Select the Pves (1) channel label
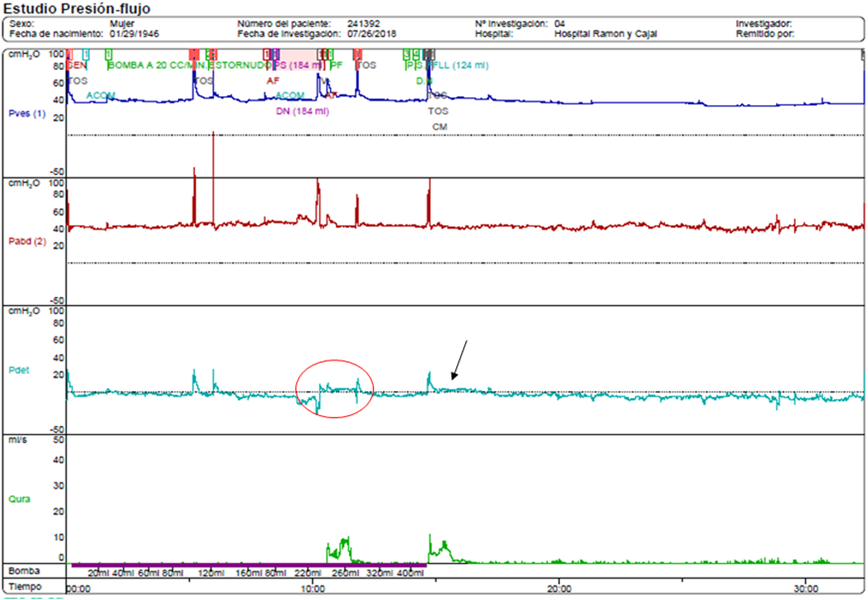This screenshot has width=868, height=600. [x=27, y=114]
